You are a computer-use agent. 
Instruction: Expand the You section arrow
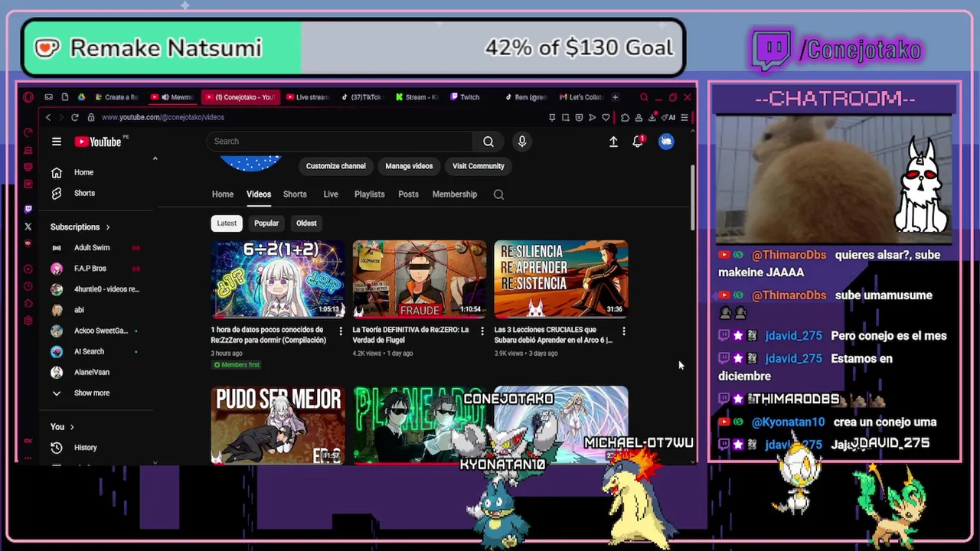click(x=72, y=427)
